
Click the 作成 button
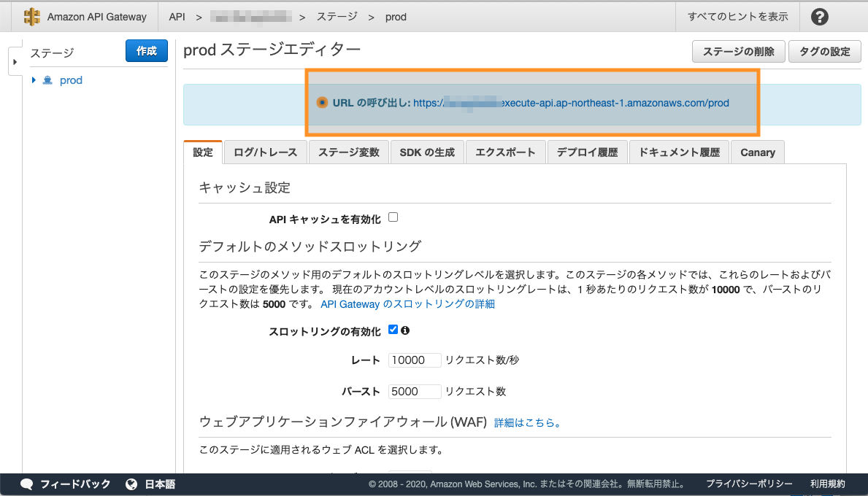pyautogui.click(x=147, y=51)
